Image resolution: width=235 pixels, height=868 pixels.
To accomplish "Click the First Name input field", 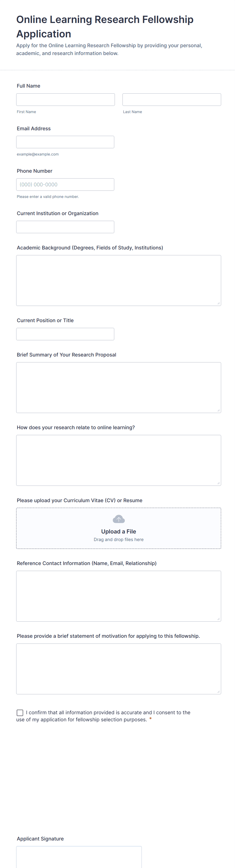I will tap(65, 100).
